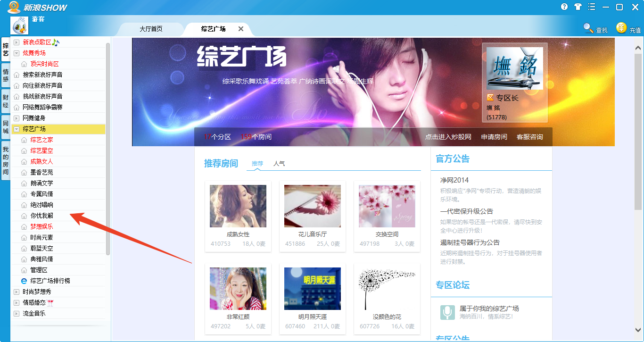Open the help icon on the title bar

(x=565, y=7)
